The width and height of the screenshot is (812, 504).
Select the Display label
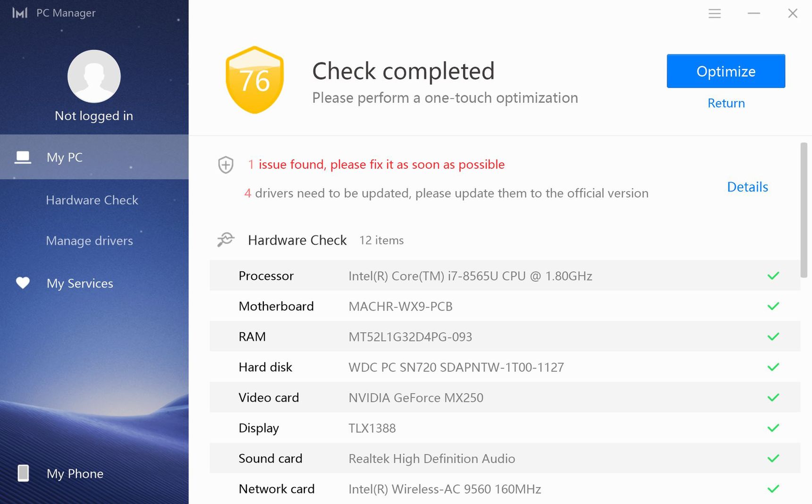point(259,428)
